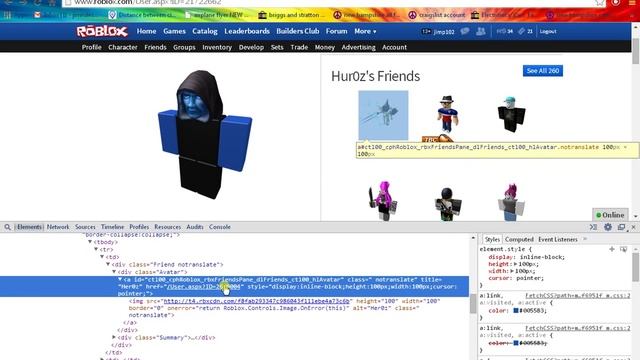Expand the div class Summary node
640x360 pixels.
(114, 338)
